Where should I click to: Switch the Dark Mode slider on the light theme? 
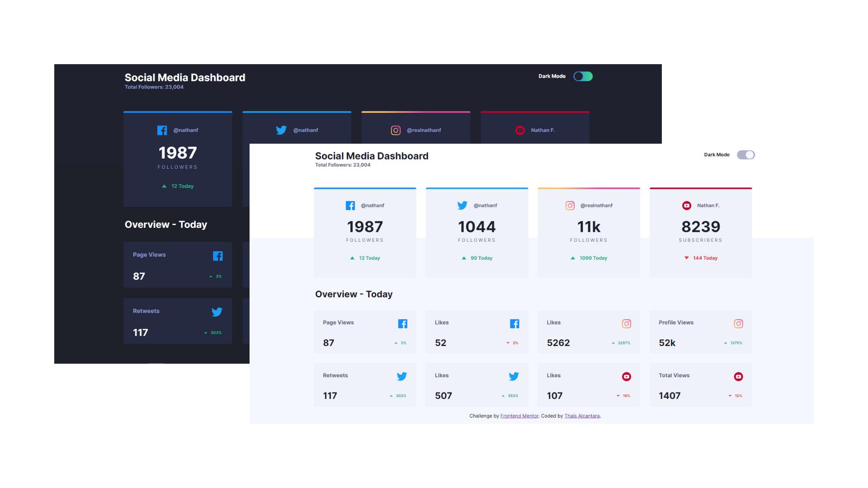pyautogui.click(x=746, y=155)
